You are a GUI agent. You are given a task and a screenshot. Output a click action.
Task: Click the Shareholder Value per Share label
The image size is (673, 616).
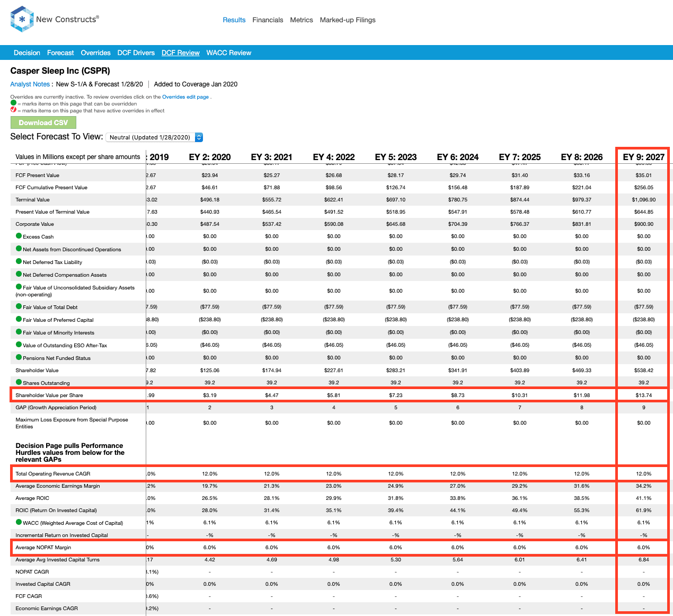coord(49,395)
